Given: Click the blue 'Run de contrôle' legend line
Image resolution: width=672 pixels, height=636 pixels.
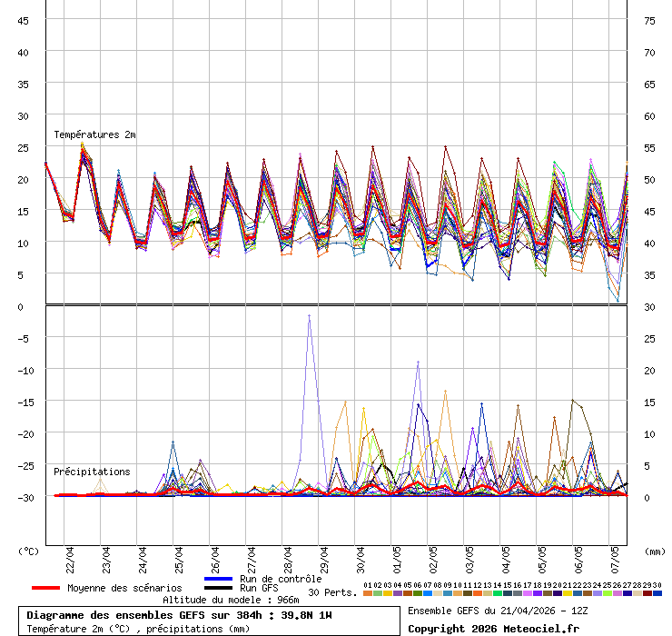Looking at the screenshot, I should click(219, 579).
